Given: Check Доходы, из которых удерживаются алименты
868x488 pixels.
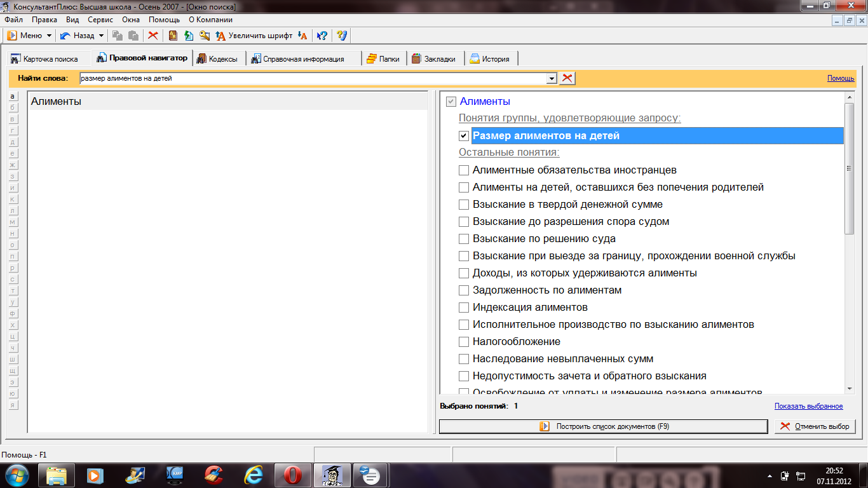Looking at the screenshot, I should [x=464, y=273].
